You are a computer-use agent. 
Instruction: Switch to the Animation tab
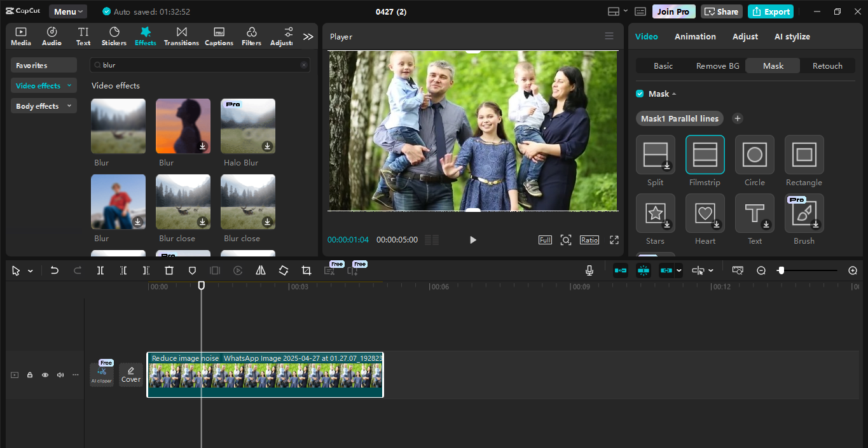click(694, 36)
